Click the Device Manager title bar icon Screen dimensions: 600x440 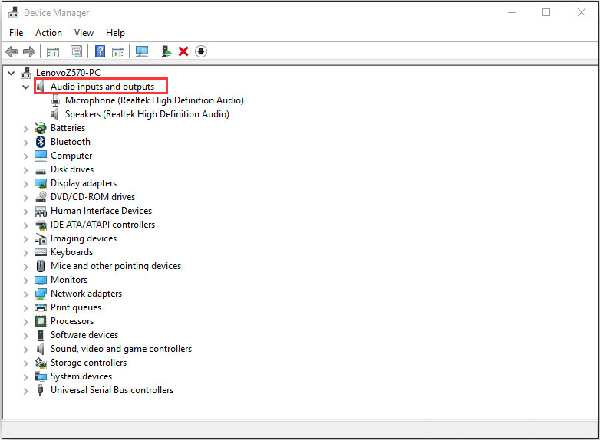click(13, 13)
